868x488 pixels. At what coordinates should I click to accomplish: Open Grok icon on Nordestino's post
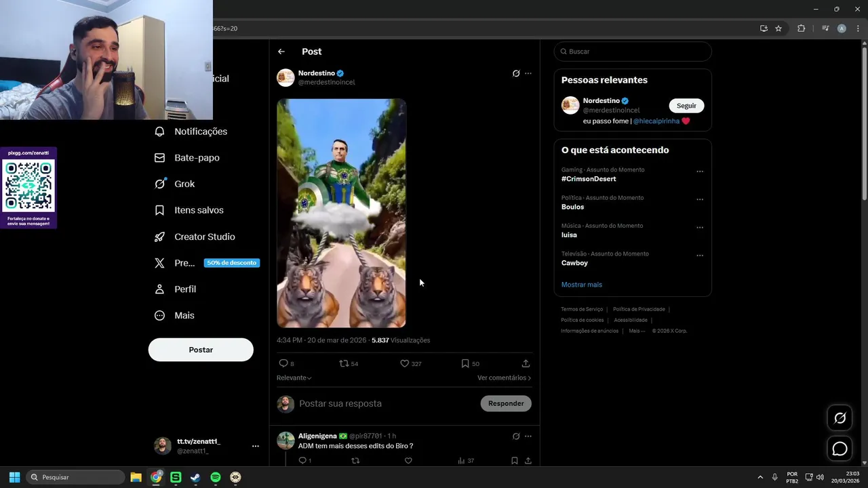(516, 73)
